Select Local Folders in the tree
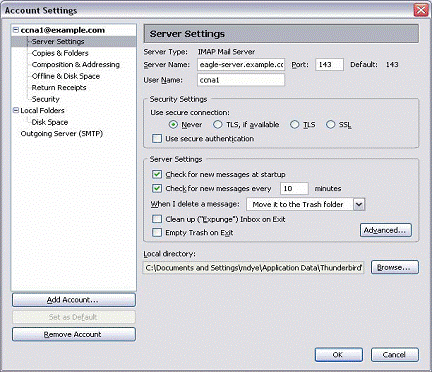Screen dimensions: 432x372 (42, 110)
